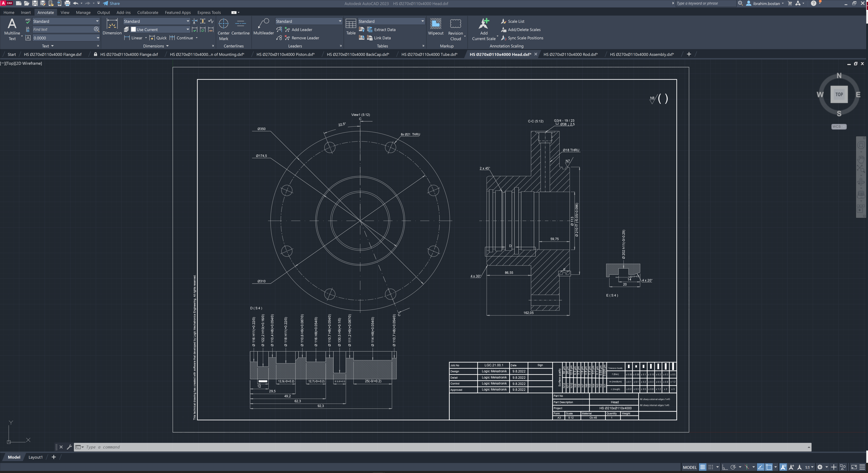Toggle grid display in status bar
This screenshot has height=473, width=868.
tap(702, 467)
